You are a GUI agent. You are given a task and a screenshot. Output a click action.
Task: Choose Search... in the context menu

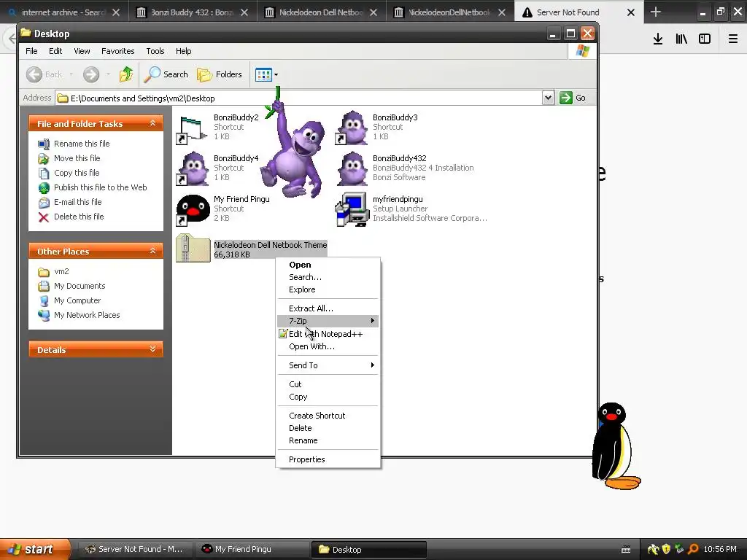tap(328, 277)
